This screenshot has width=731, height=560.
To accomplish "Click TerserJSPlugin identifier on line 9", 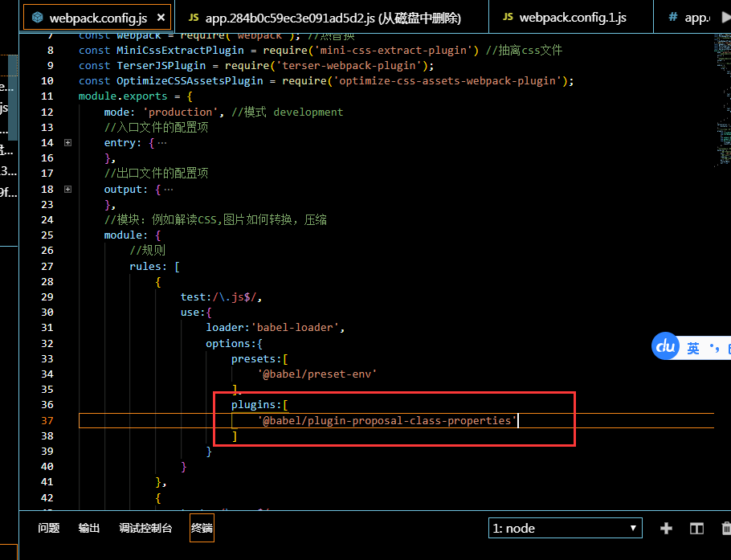I will (x=161, y=66).
